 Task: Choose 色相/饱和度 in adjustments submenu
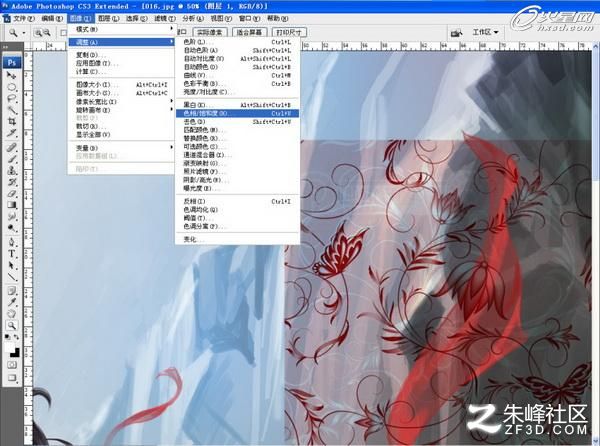pyautogui.click(x=237, y=113)
